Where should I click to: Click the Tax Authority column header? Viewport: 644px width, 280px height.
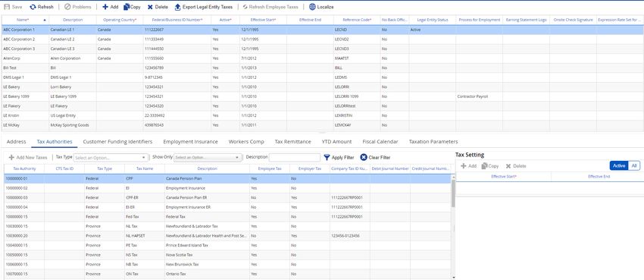pyautogui.click(x=24, y=168)
